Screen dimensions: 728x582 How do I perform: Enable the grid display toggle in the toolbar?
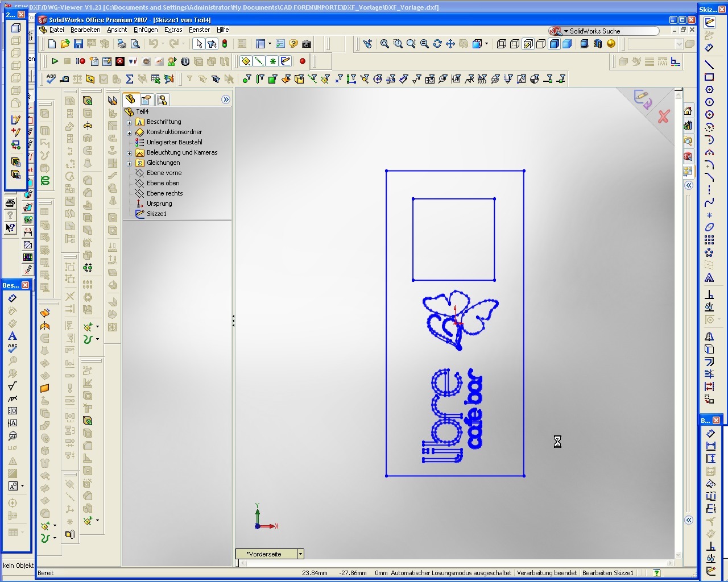(243, 43)
